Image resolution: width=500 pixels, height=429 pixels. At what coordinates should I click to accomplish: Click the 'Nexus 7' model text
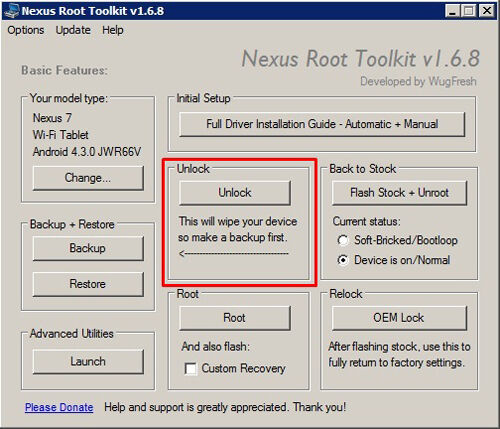[x=52, y=118]
